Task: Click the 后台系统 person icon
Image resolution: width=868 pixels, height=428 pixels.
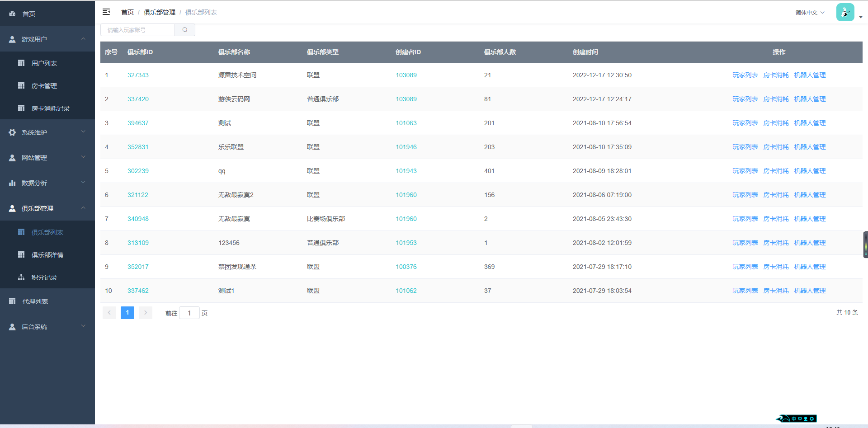Action: (x=12, y=327)
